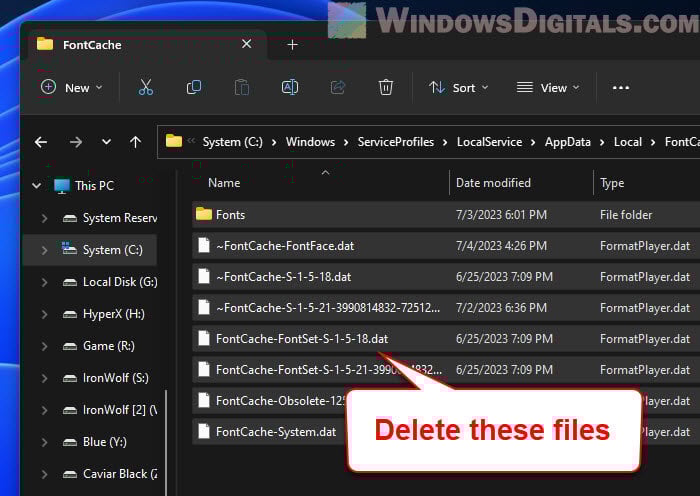Expand the System Reserved drive node
Viewport: 700px width, 496px height.
click(44, 218)
